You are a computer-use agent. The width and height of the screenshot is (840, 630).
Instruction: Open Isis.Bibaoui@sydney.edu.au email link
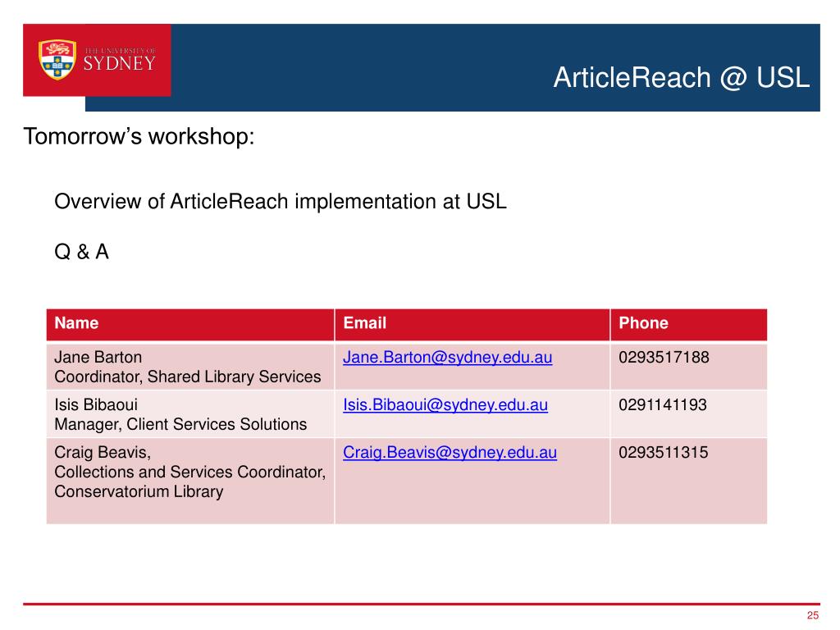pos(445,405)
